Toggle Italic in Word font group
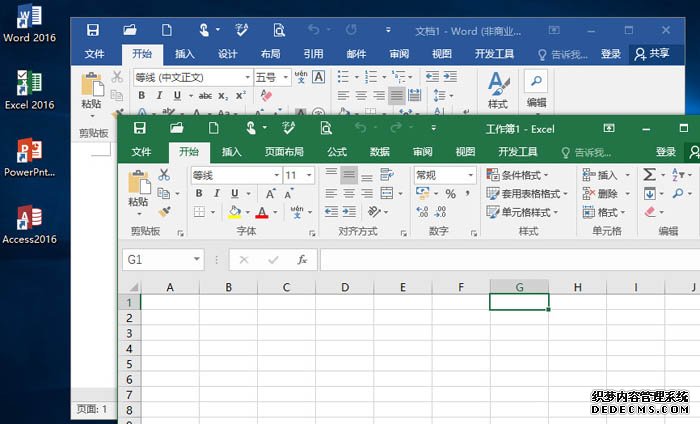The height and width of the screenshot is (424, 700). pos(159,96)
